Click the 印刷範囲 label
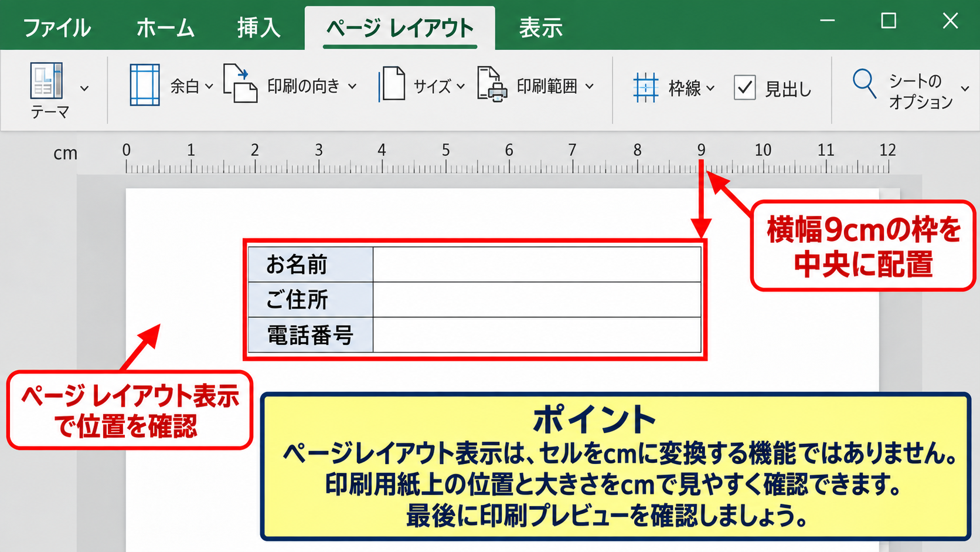Screen dimensions: 980x552 point(547,86)
